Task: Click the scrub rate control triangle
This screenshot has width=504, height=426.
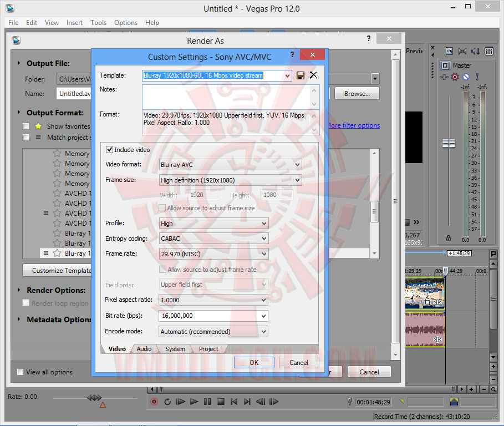Action: 103,405
